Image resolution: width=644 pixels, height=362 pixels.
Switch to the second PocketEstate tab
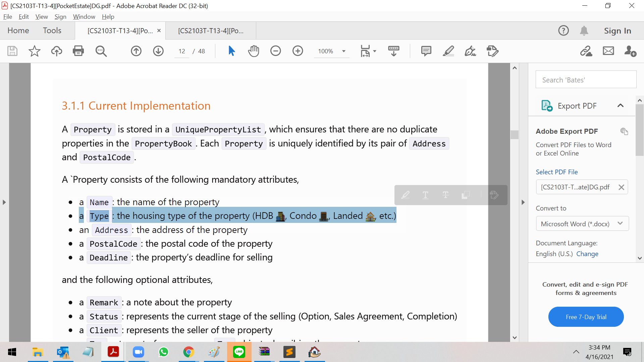point(211,31)
